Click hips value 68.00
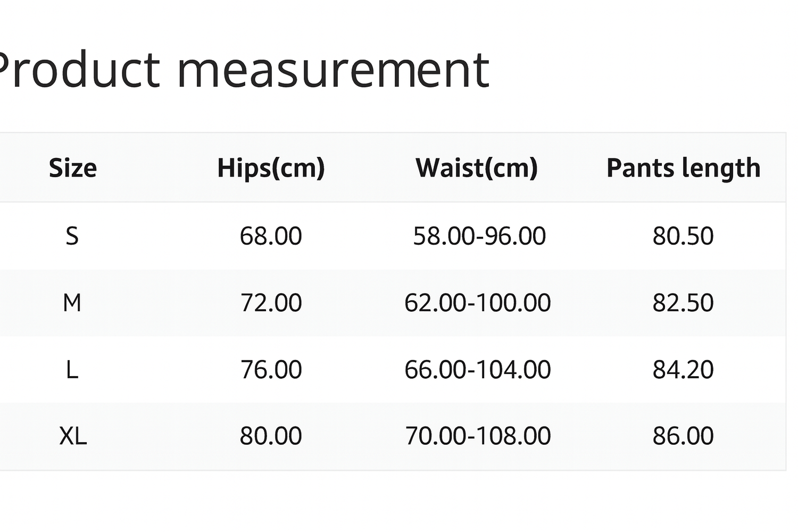The width and height of the screenshot is (798, 532). click(271, 236)
